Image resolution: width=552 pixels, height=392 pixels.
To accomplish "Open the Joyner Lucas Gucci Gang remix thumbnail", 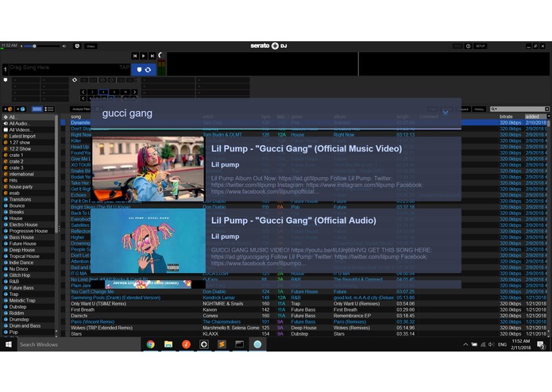I will (x=148, y=284).
